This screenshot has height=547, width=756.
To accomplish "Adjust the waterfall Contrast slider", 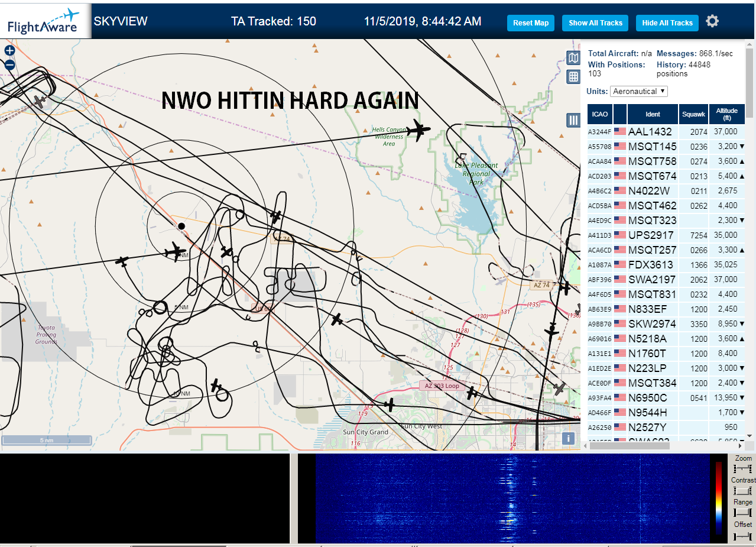I will click(744, 490).
